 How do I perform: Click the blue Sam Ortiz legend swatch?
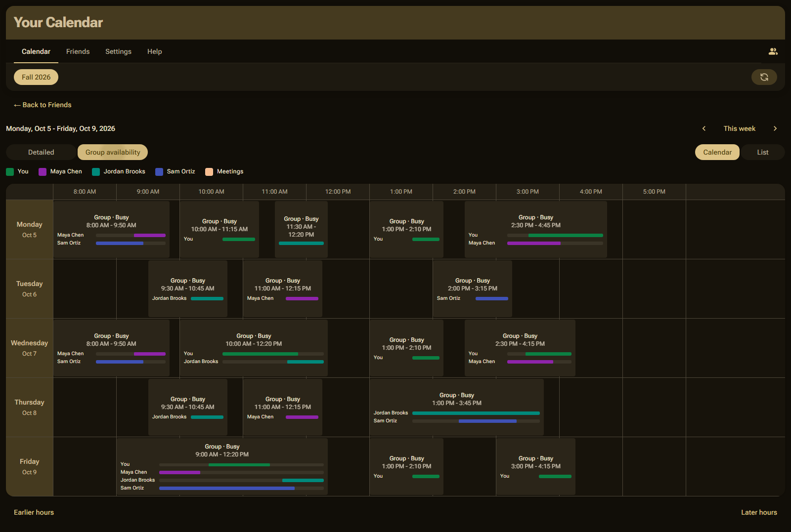(159, 172)
